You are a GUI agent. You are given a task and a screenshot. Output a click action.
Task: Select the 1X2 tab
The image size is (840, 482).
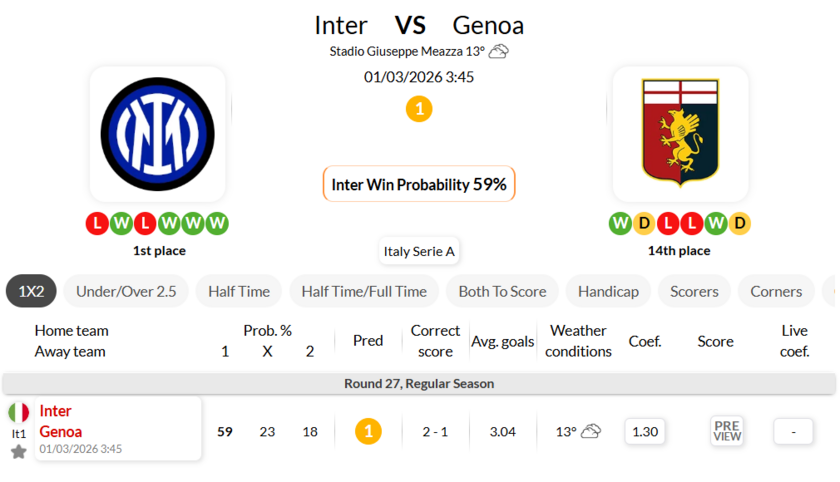[x=31, y=291]
